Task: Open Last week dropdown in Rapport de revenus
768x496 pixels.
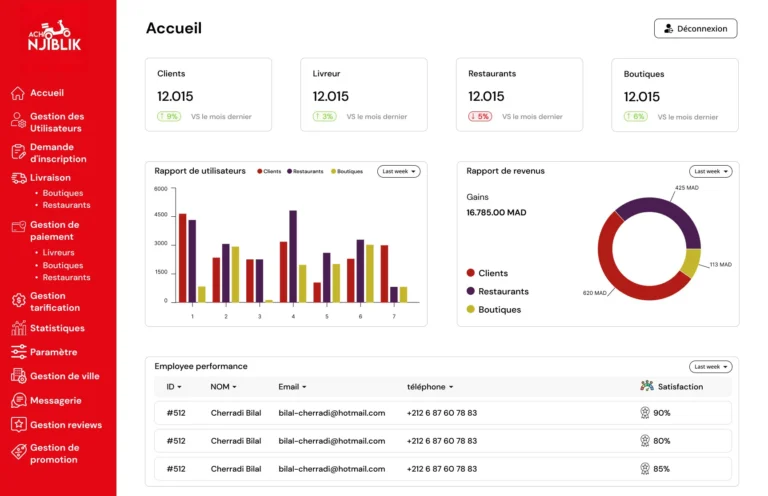Action: pyautogui.click(x=711, y=171)
